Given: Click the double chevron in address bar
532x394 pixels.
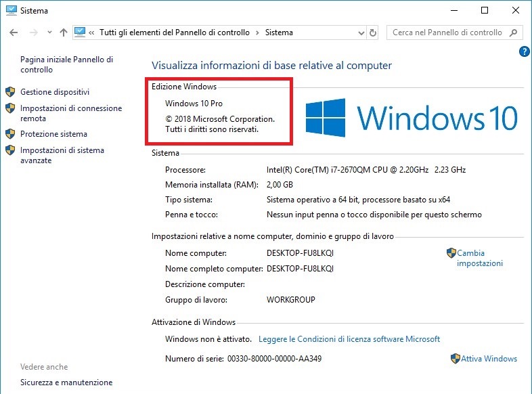Looking at the screenshot, I should tap(91, 33).
